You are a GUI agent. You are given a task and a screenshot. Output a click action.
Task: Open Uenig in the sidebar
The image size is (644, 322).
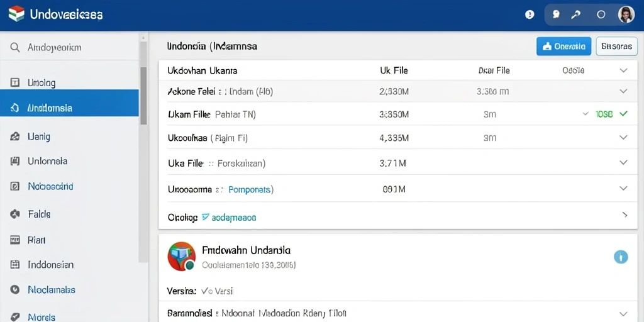pyautogui.click(x=39, y=136)
